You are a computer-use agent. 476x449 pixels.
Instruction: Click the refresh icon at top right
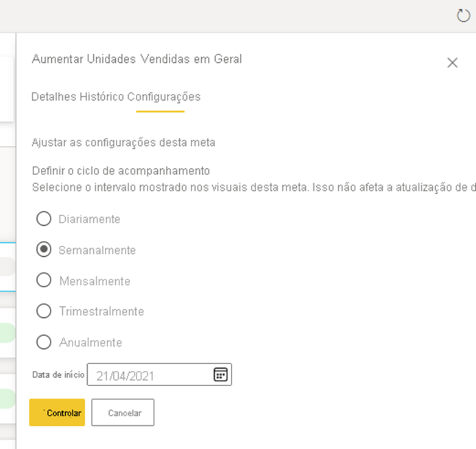click(x=463, y=16)
